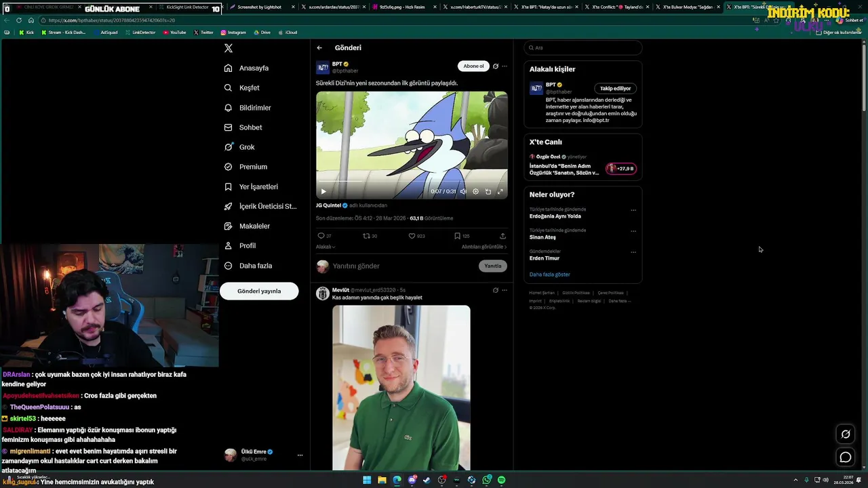The width and height of the screenshot is (868, 488).
Task: Click Grok icon on Mevlüt's reply
Action: pyautogui.click(x=496, y=290)
